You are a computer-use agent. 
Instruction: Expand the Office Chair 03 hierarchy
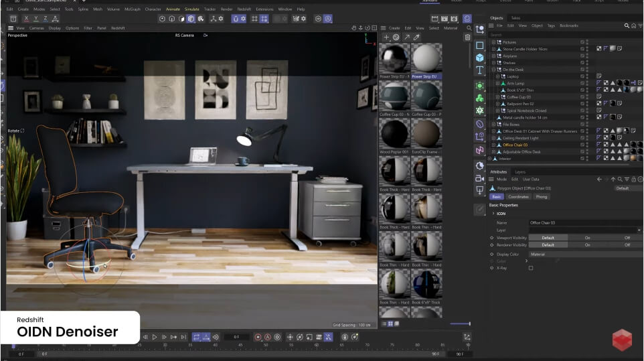493,145
